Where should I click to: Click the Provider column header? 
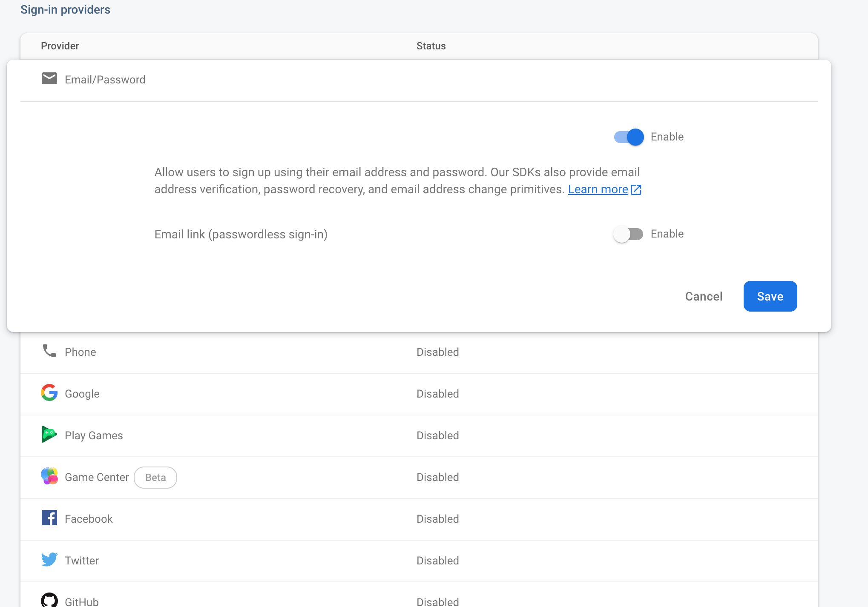60,46
